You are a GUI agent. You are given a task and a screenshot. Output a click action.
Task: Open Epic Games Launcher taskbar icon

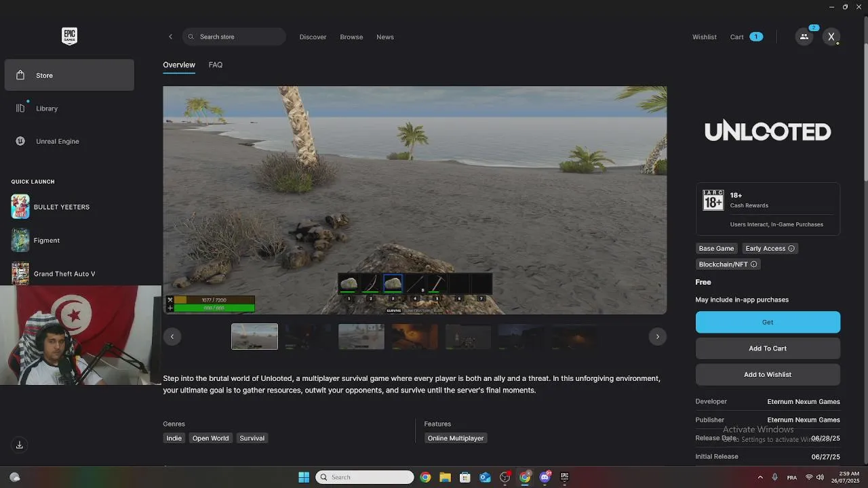(x=564, y=477)
